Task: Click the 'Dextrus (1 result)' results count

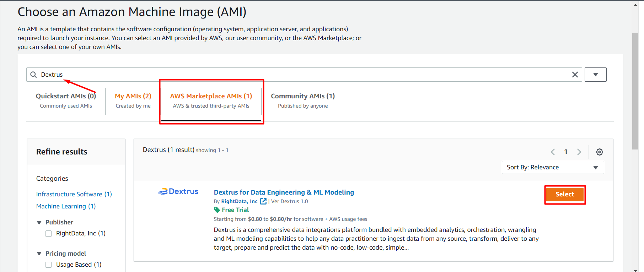Action: pos(168,150)
